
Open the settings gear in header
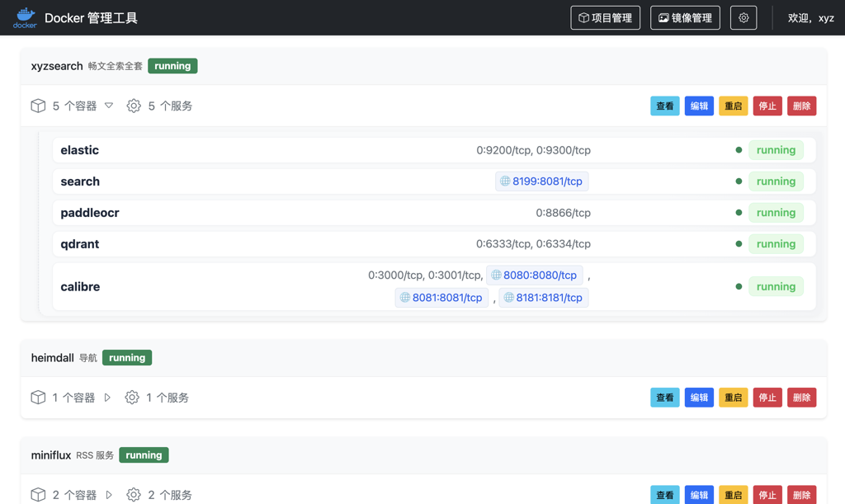tap(744, 18)
